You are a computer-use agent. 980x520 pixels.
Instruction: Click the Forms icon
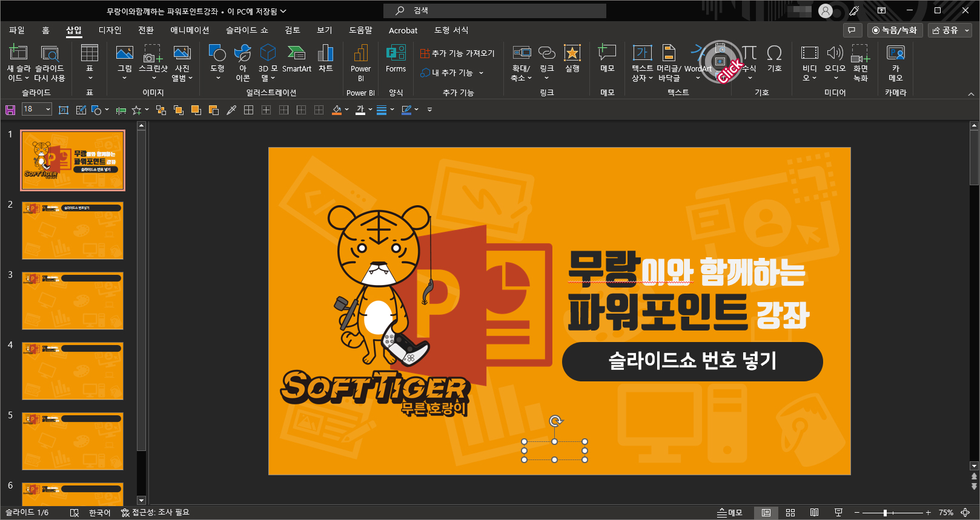tap(396, 53)
